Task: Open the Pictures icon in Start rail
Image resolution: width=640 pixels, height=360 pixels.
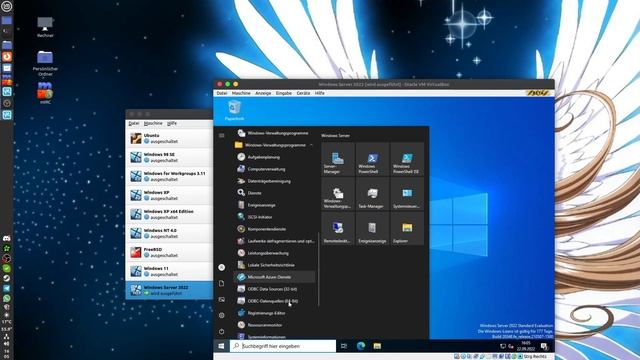Action: [222, 299]
